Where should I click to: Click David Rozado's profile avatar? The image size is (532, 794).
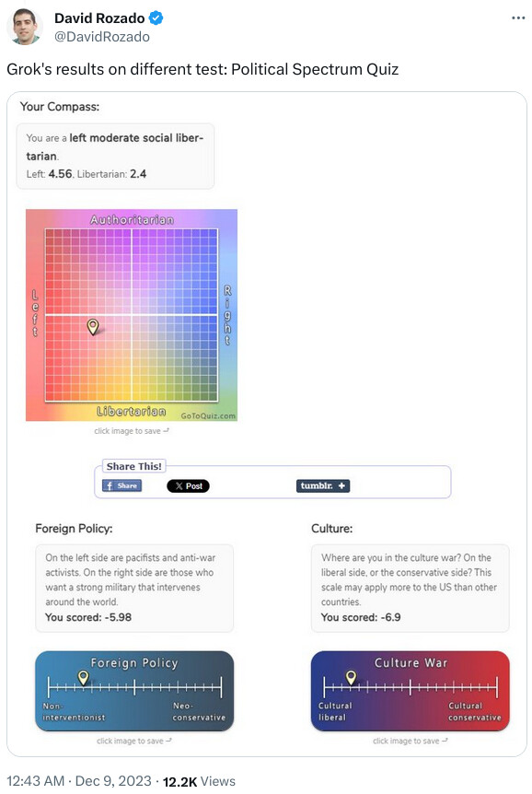(x=25, y=27)
